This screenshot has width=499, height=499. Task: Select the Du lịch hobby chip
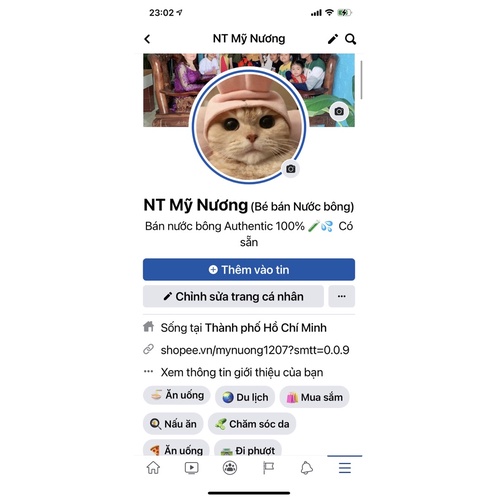click(245, 397)
